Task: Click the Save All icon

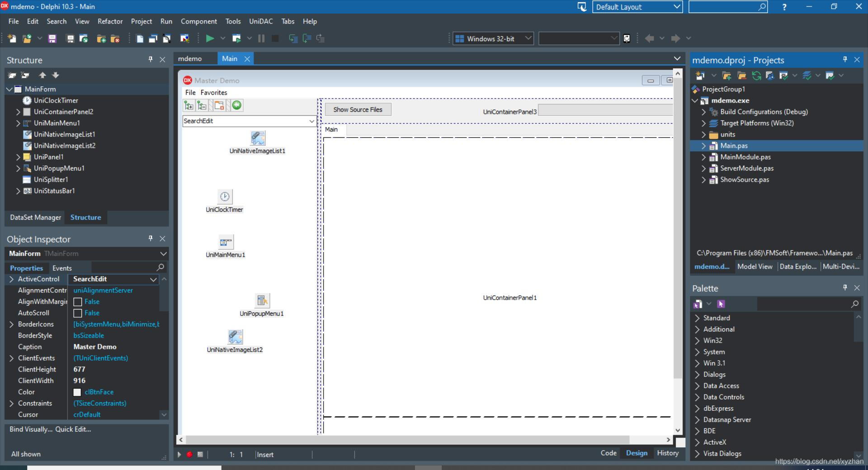Action: tap(70, 38)
